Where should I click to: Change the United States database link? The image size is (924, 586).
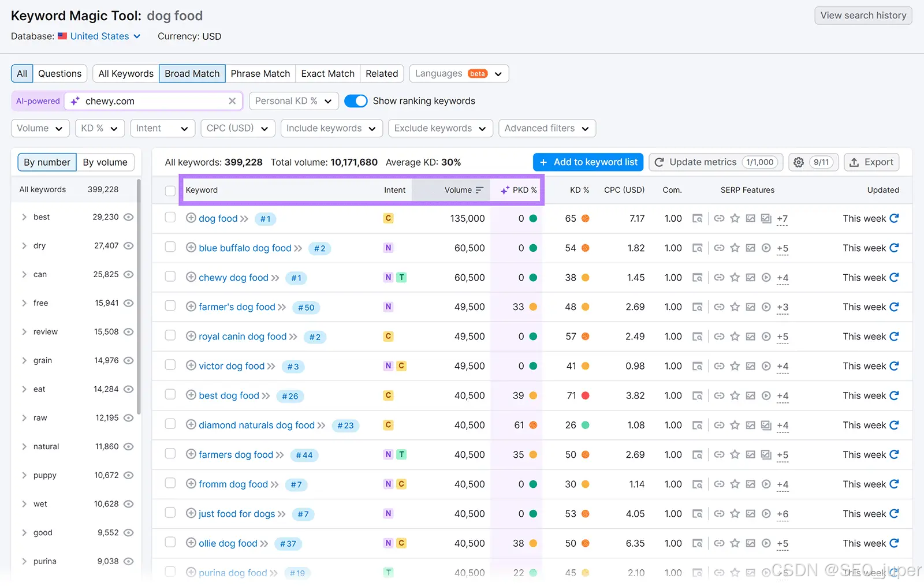[x=105, y=36]
